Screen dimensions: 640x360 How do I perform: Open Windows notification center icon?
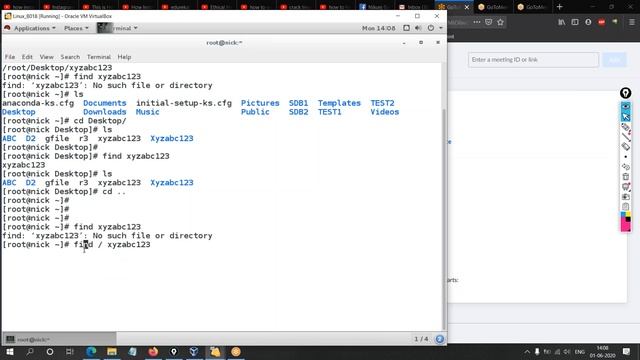627,351
